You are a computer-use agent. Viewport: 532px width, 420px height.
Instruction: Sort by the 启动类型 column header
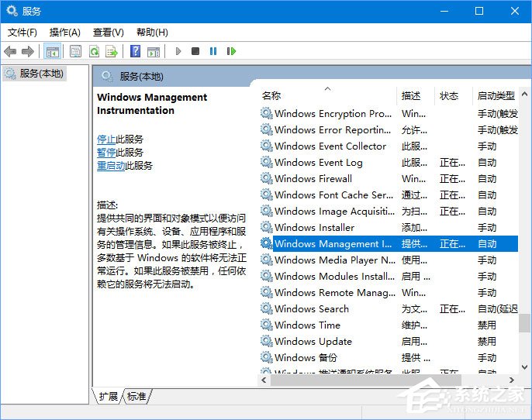click(496, 96)
